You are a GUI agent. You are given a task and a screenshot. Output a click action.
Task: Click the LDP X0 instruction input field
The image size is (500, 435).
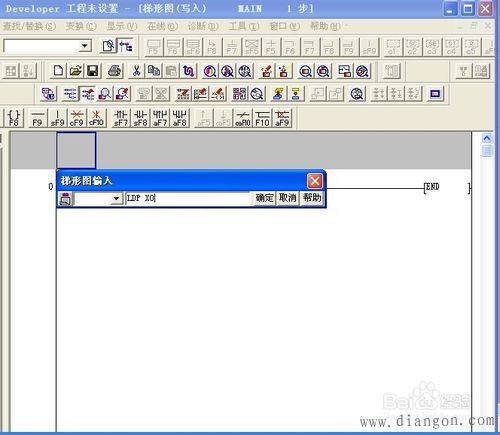point(188,198)
